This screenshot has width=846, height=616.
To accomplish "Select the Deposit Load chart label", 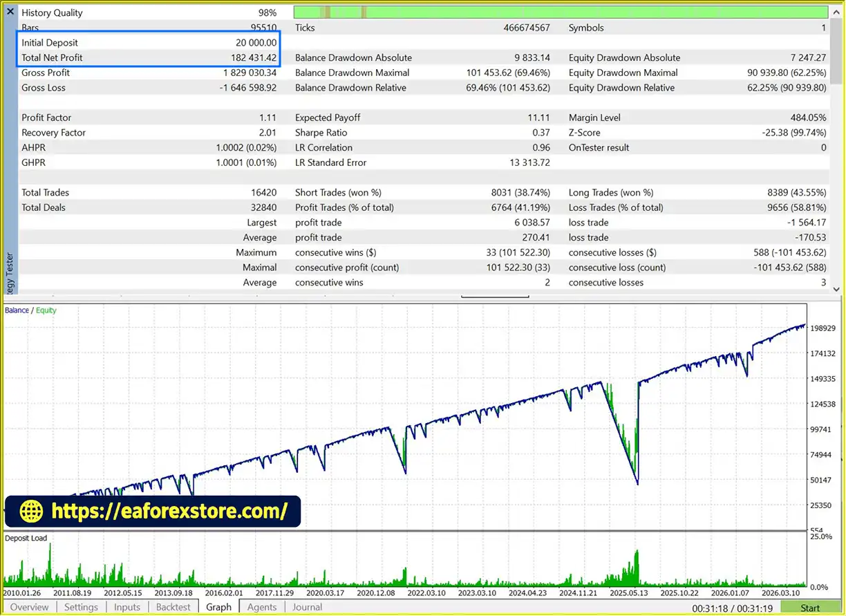I will coord(26,538).
